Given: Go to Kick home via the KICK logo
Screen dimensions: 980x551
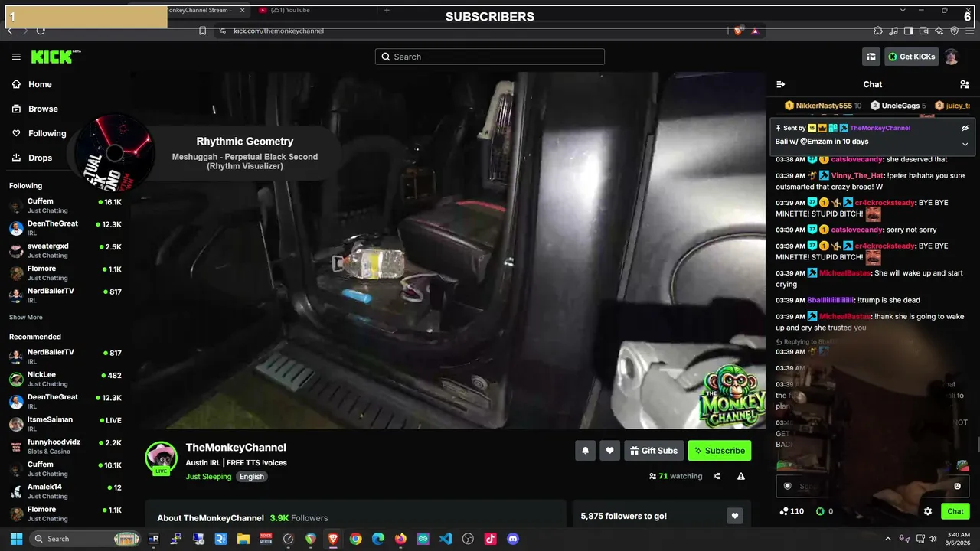Looking at the screenshot, I should coord(55,57).
